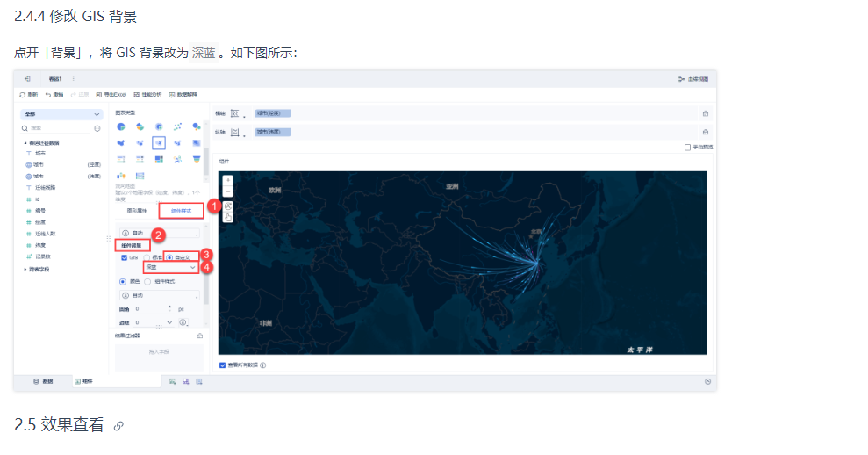The width and height of the screenshot is (868, 455).
Task: Choose the treemap chart type icon
Action: pos(159,160)
